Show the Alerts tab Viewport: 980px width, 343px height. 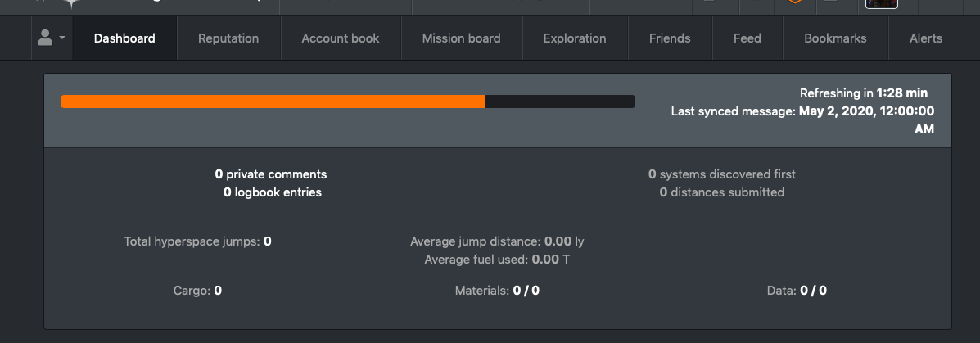pyautogui.click(x=926, y=38)
